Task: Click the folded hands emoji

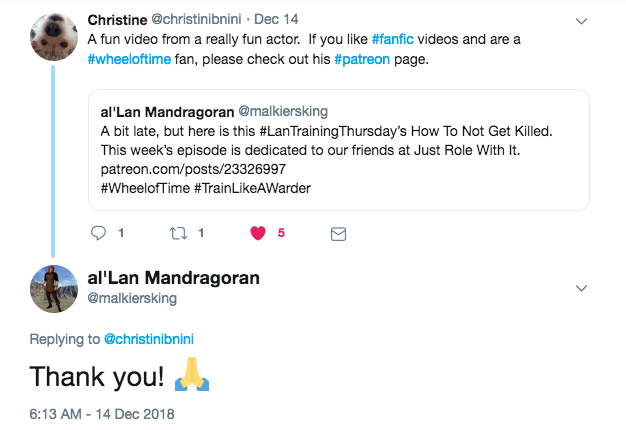Action: click(x=189, y=377)
